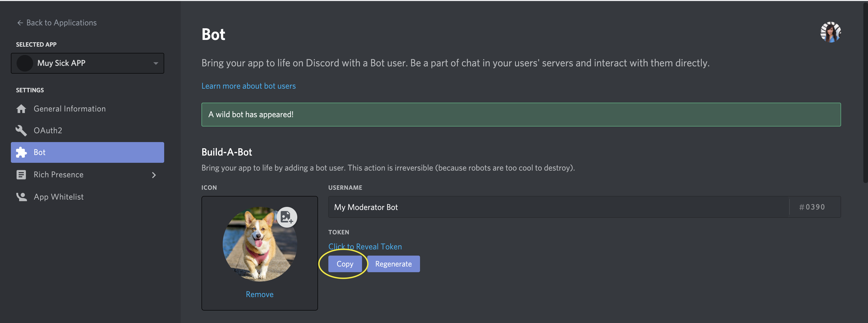868x323 pixels.
Task: Click Learn more about bot users link
Action: pos(248,85)
